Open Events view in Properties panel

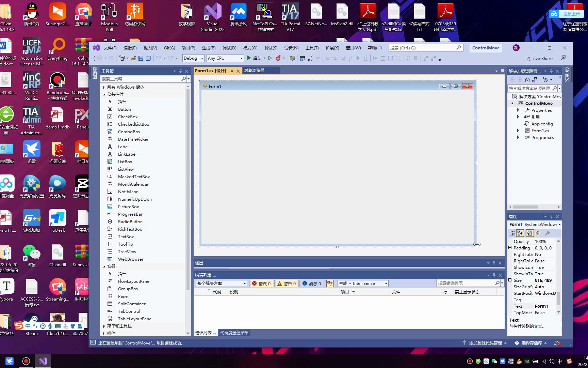538,233
